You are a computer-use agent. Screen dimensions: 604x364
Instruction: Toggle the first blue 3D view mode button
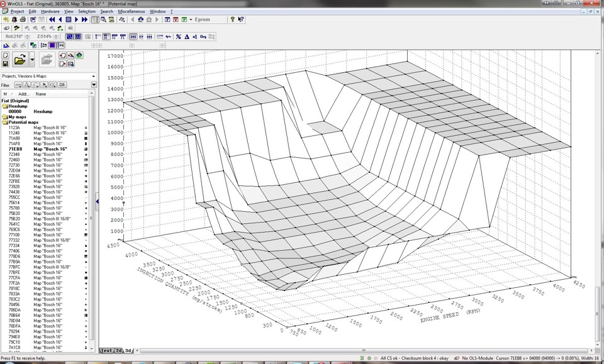(69, 36)
